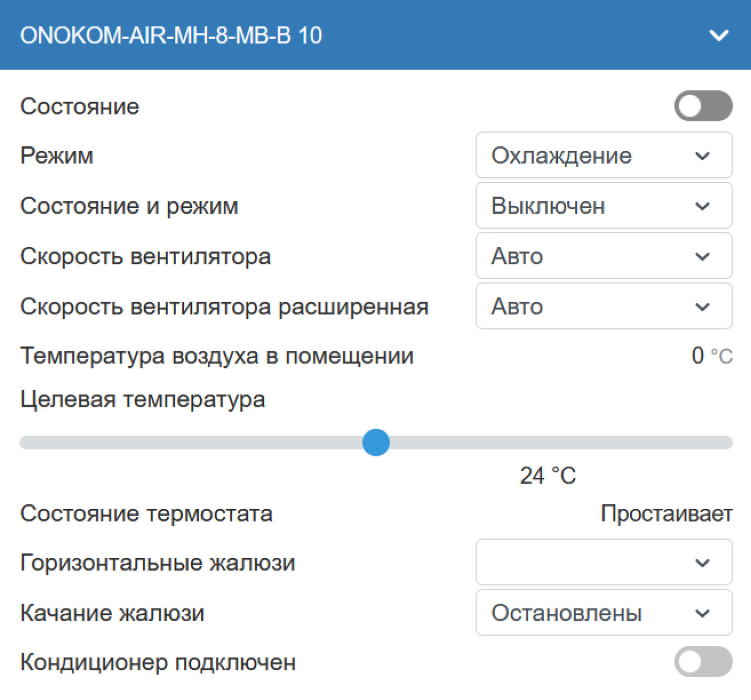Screen dimensions: 751x700
Task: Click the Режим label text
Action: (x=57, y=155)
